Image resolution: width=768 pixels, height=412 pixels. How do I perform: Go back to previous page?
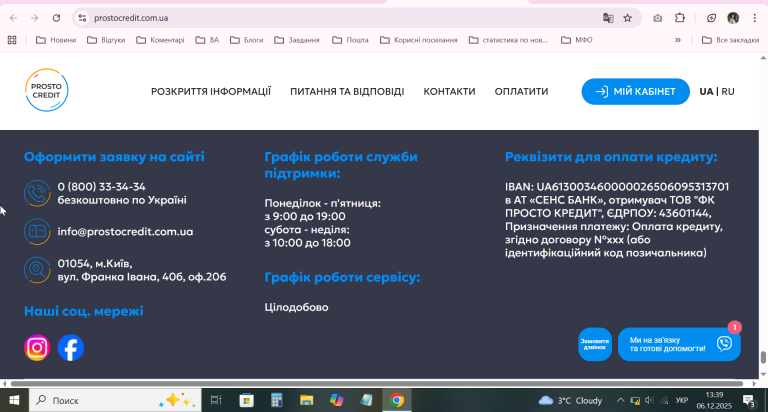[x=13, y=18]
